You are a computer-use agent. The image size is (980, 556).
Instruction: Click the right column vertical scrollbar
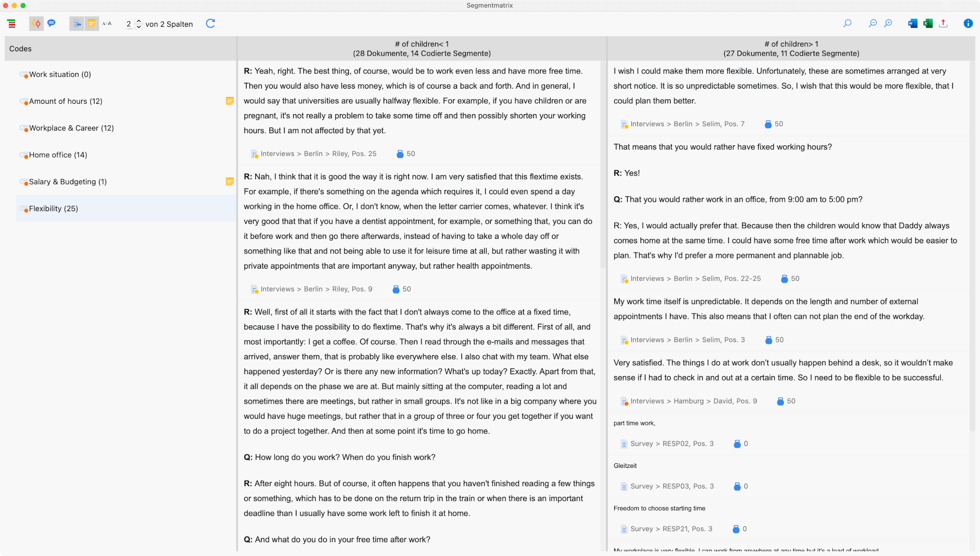(972, 246)
